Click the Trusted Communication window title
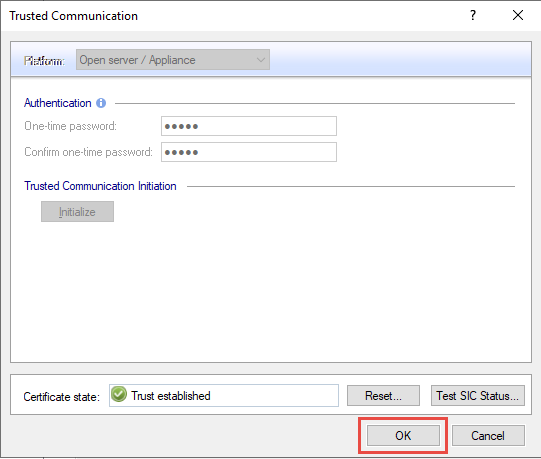This screenshot has height=459, width=541. 73,16
